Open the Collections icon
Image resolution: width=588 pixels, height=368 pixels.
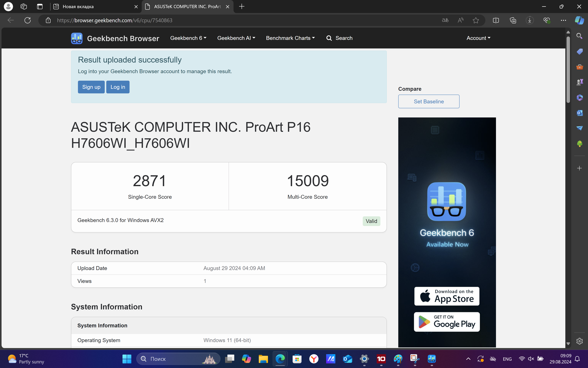pyautogui.click(x=513, y=20)
